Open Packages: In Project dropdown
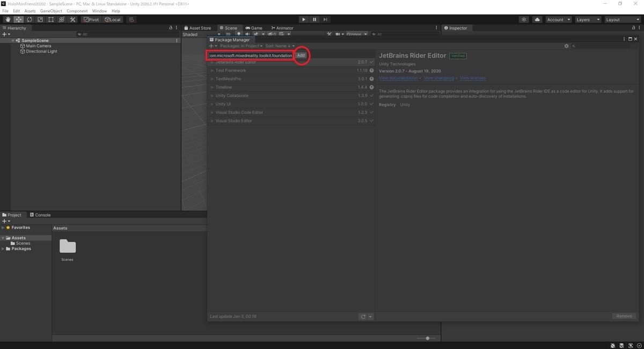This screenshot has width=644, height=349. tap(241, 46)
